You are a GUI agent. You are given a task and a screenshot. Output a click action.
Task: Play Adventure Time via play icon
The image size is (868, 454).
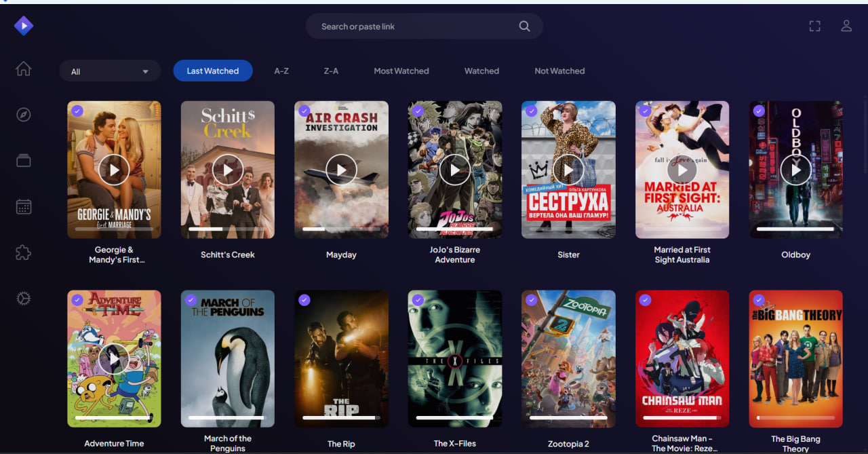(114, 359)
